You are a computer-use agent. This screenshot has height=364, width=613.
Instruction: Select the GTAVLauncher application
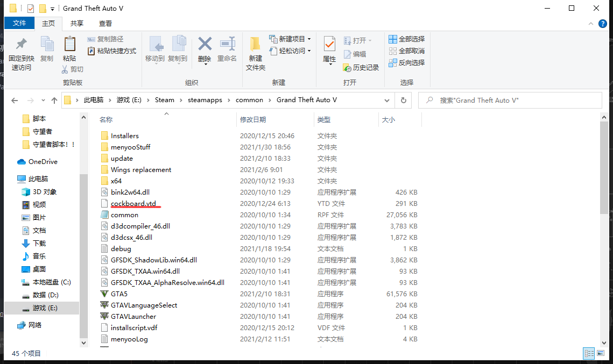tap(133, 316)
